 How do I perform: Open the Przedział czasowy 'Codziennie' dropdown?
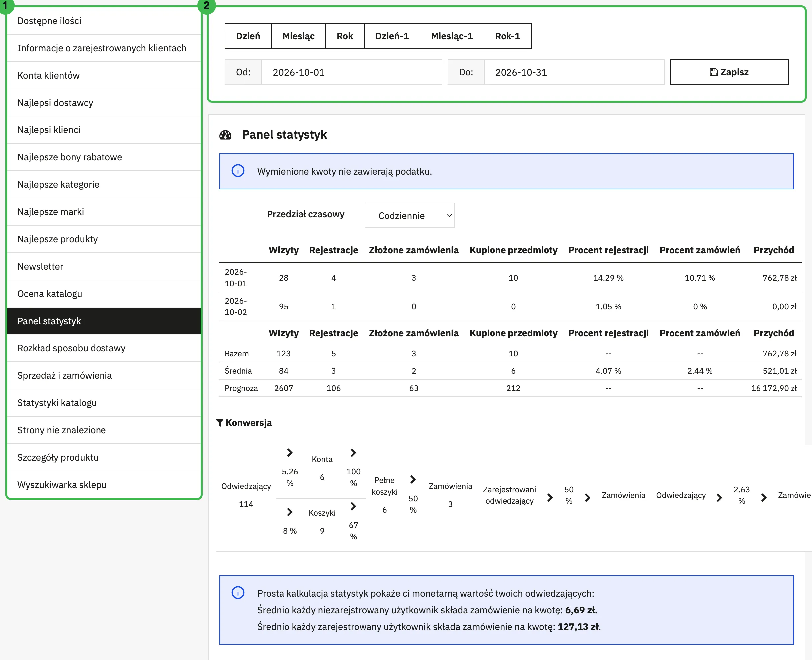(409, 216)
